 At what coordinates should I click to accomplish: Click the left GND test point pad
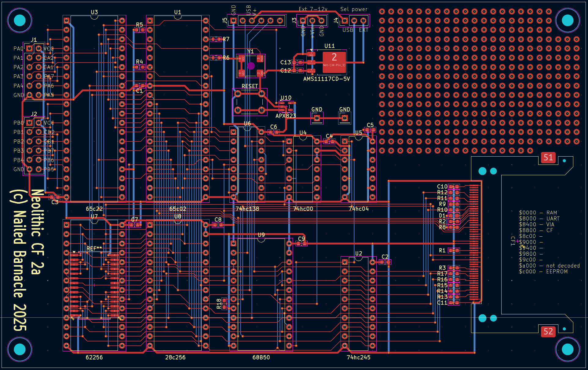317,118
